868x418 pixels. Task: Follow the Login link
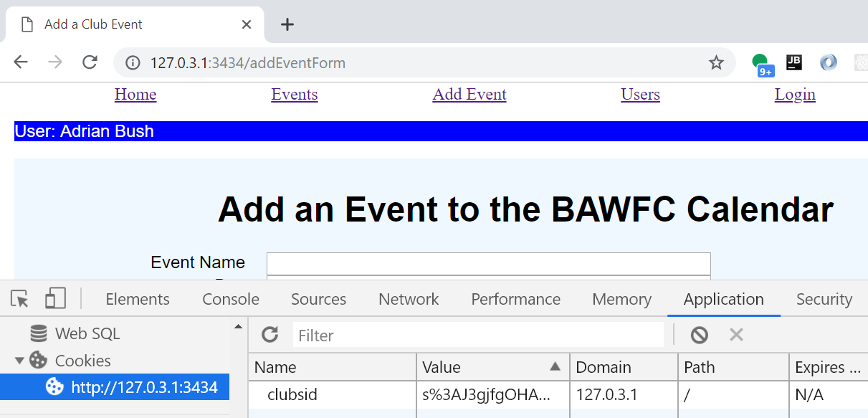pyautogui.click(x=795, y=95)
